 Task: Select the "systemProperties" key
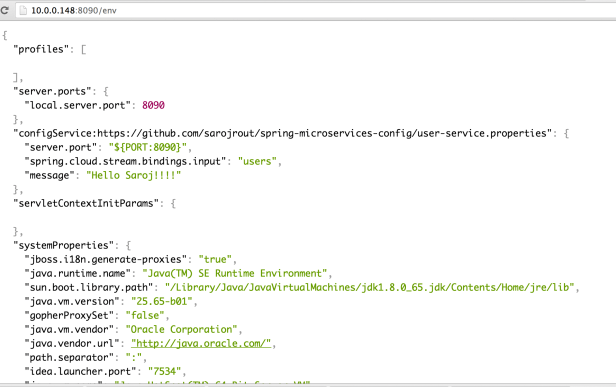tap(63, 246)
